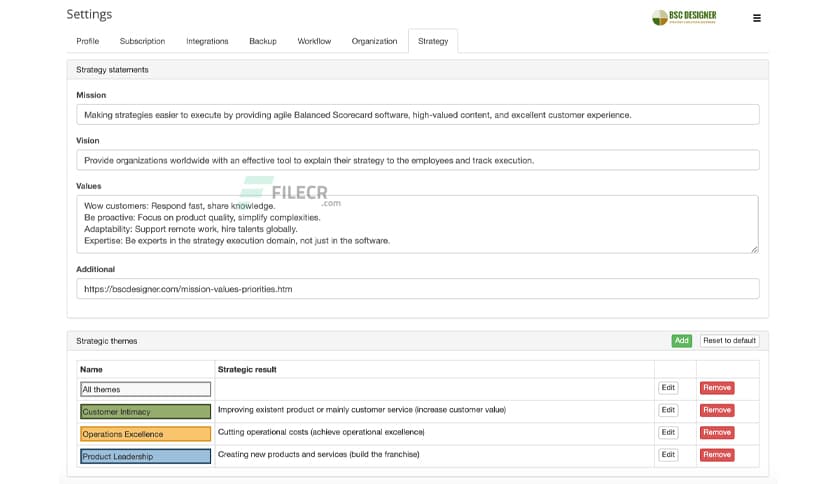
Task: Remove the Operations Excellence theme
Action: [717, 433]
